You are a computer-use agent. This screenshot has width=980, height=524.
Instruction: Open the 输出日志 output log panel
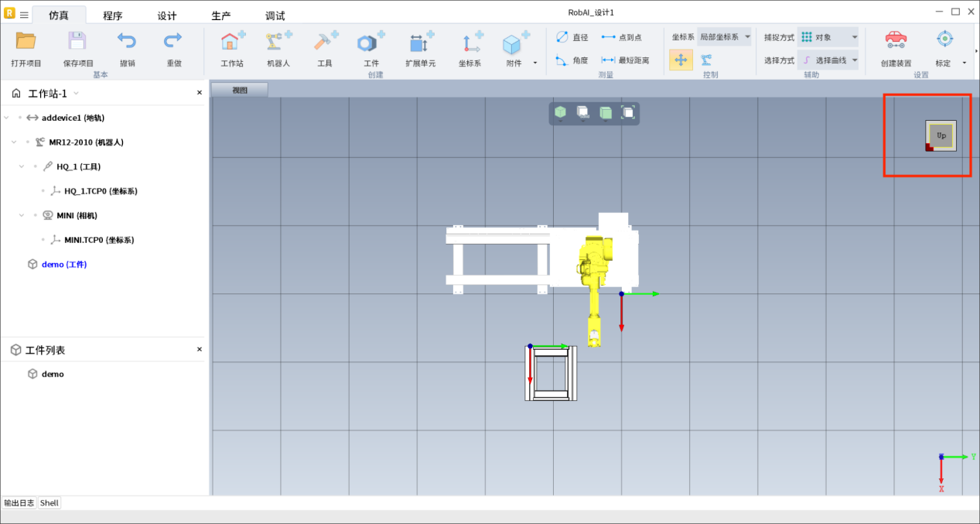[x=19, y=503]
